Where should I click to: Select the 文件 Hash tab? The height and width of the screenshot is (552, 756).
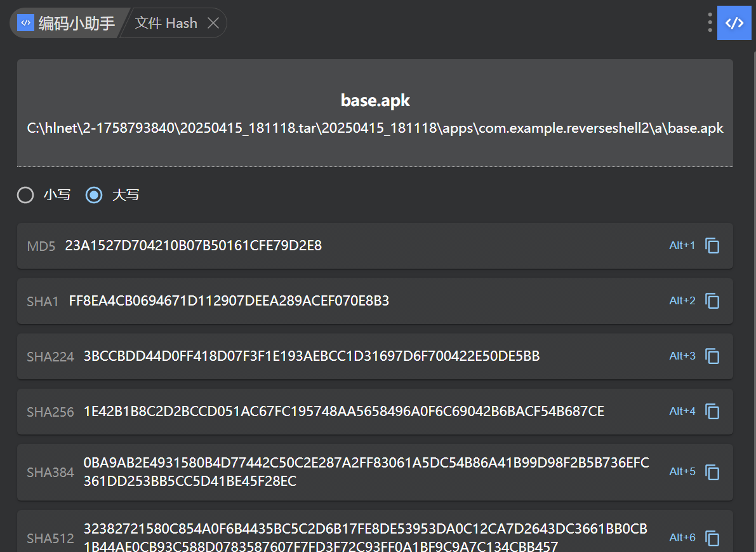click(x=166, y=24)
